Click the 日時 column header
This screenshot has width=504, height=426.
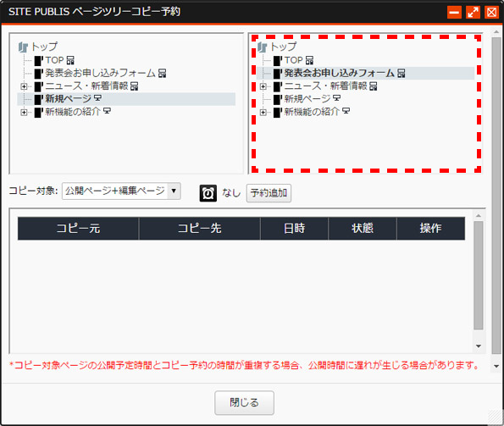[x=294, y=229]
